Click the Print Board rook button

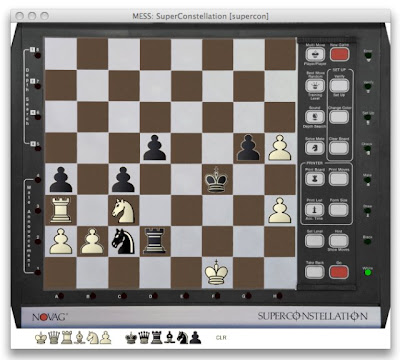point(315,179)
